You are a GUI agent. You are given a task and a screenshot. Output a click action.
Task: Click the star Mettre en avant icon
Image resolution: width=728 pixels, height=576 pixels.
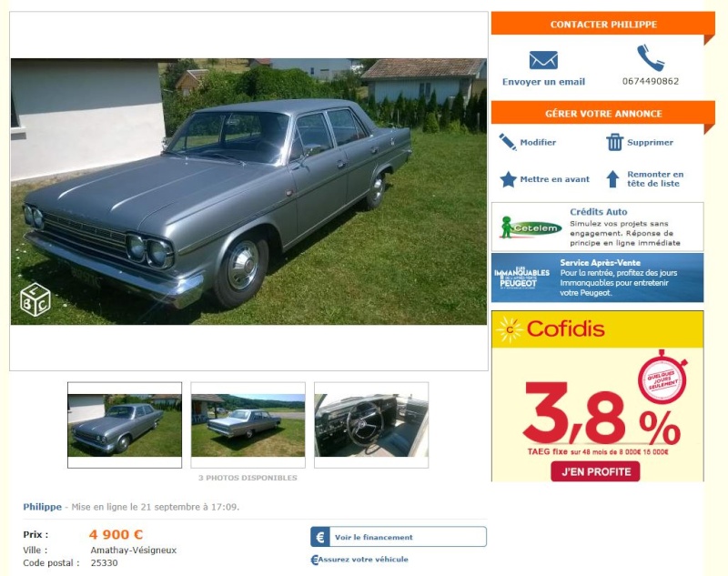click(x=509, y=179)
